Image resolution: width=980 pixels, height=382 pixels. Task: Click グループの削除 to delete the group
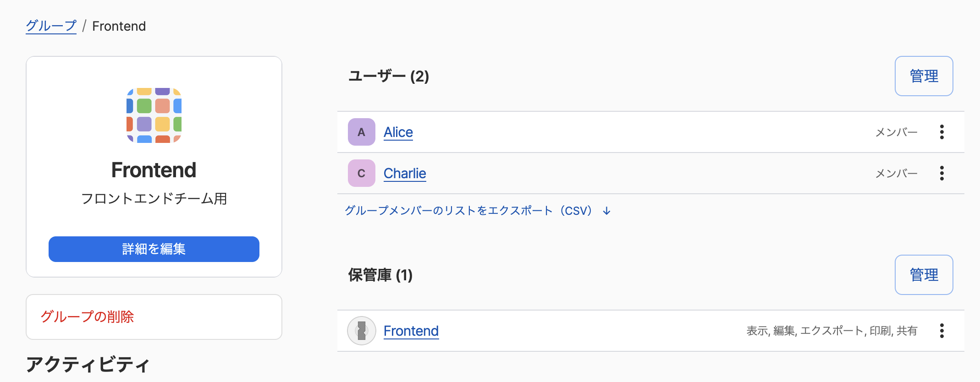click(88, 317)
